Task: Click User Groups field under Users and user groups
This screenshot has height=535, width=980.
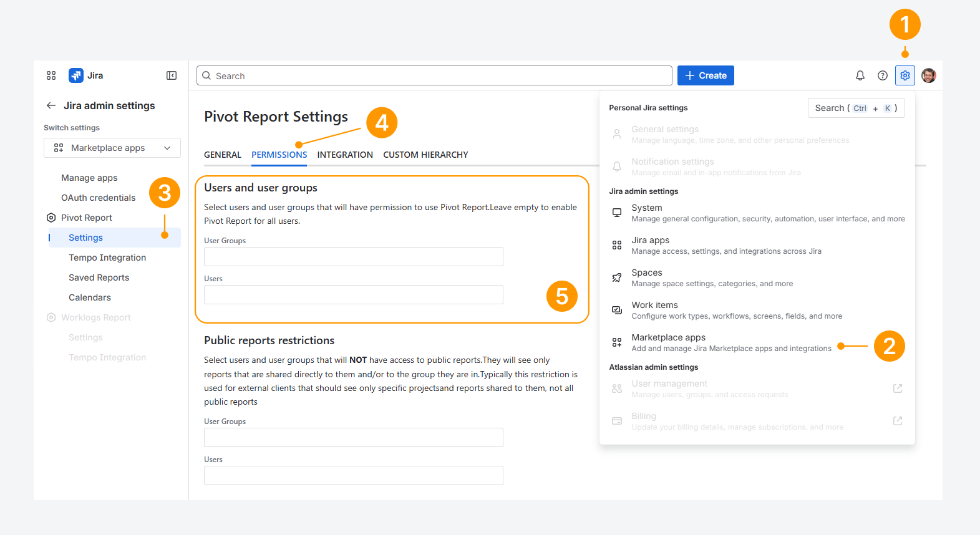Action: click(354, 257)
